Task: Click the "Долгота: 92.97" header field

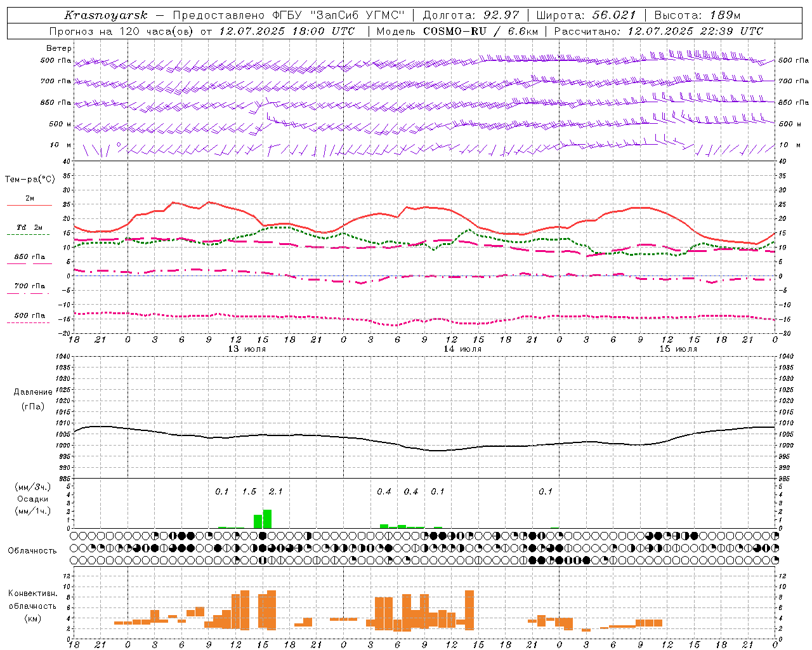Action: click(471, 15)
